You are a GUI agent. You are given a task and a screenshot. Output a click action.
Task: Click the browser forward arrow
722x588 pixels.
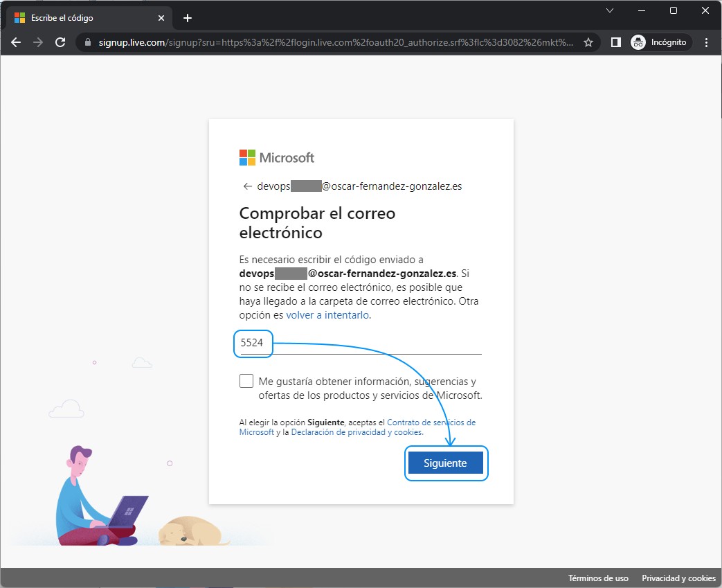click(38, 42)
